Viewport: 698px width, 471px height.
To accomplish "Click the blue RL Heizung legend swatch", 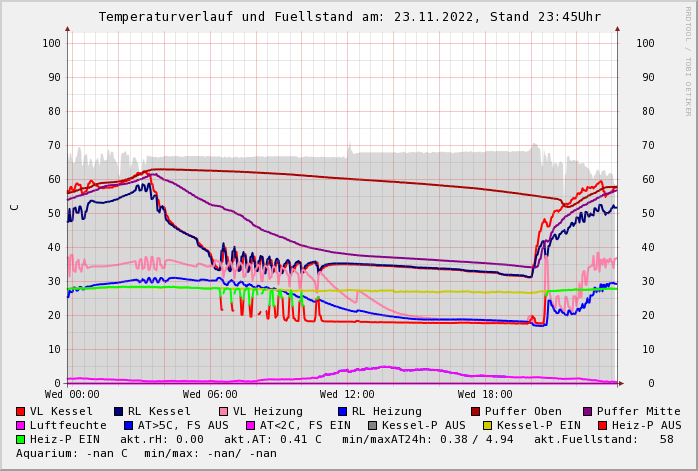I will [343, 411].
